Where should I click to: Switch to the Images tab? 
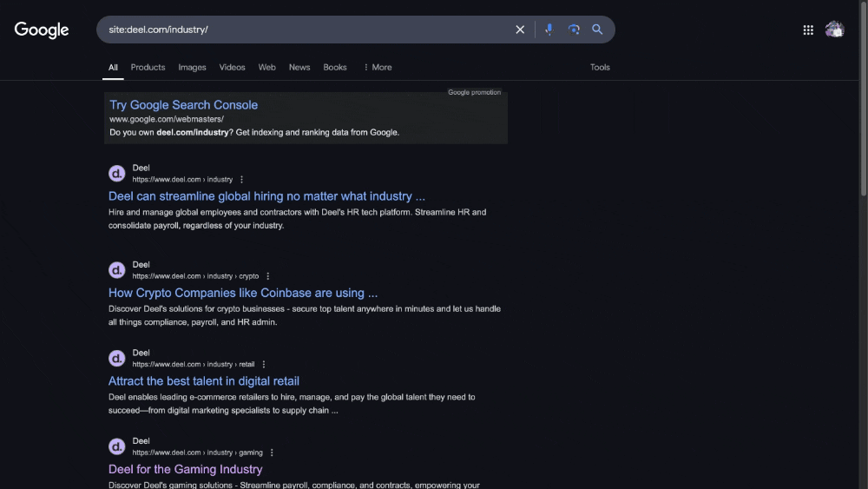tap(192, 68)
